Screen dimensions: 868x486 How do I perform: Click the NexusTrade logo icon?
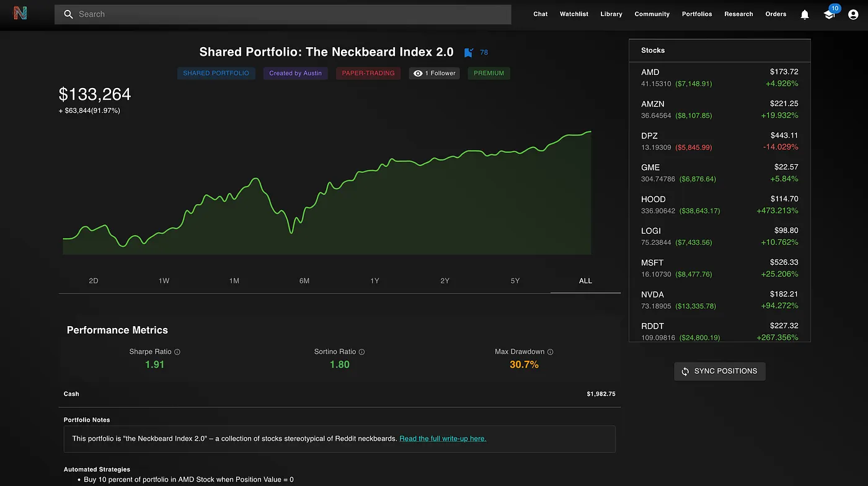[20, 13]
